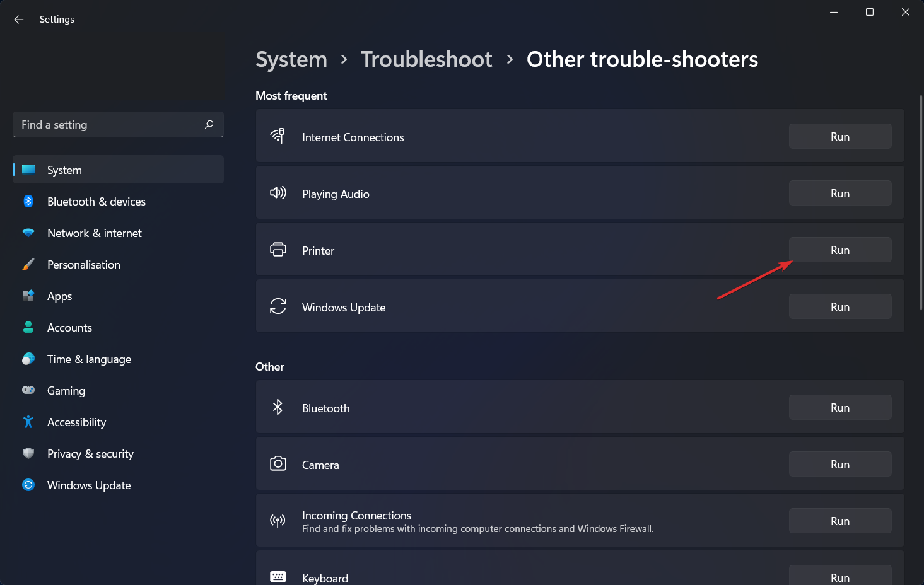The width and height of the screenshot is (924, 585).
Task: Click the search magnifier icon
Action: click(x=209, y=124)
